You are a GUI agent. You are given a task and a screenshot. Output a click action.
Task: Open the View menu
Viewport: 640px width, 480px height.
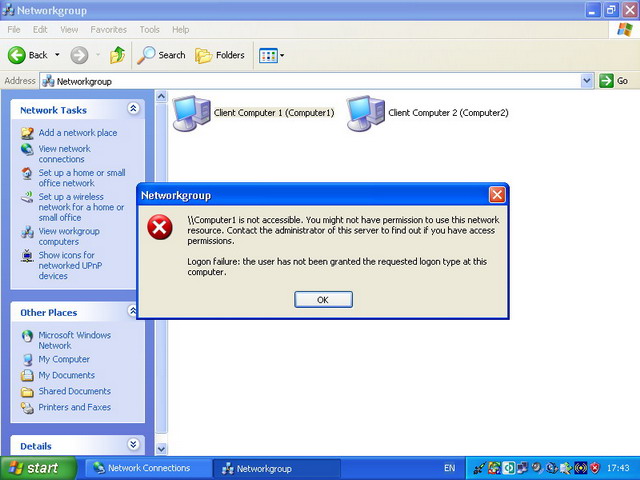click(69, 29)
